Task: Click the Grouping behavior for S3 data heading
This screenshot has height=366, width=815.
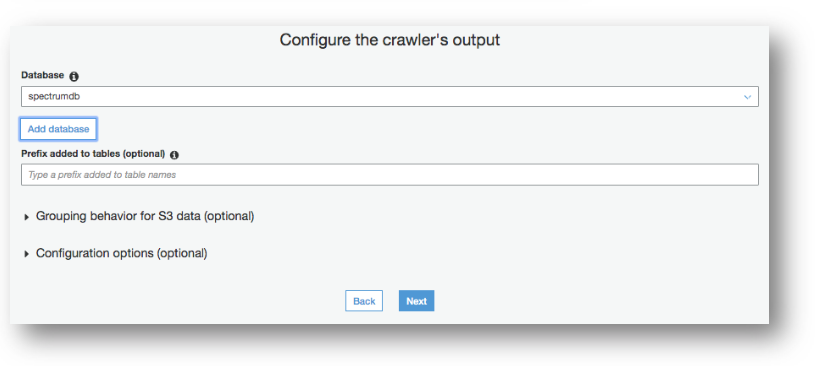Action: pos(144,216)
